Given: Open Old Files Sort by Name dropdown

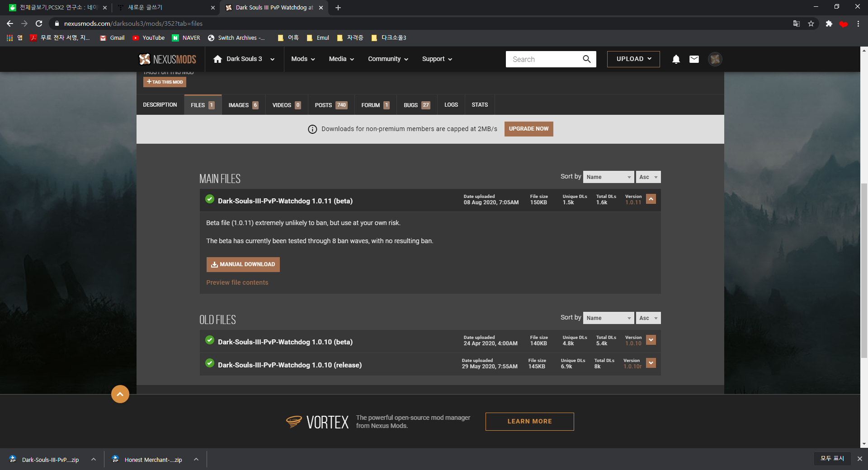Looking at the screenshot, I should pos(609,318).
